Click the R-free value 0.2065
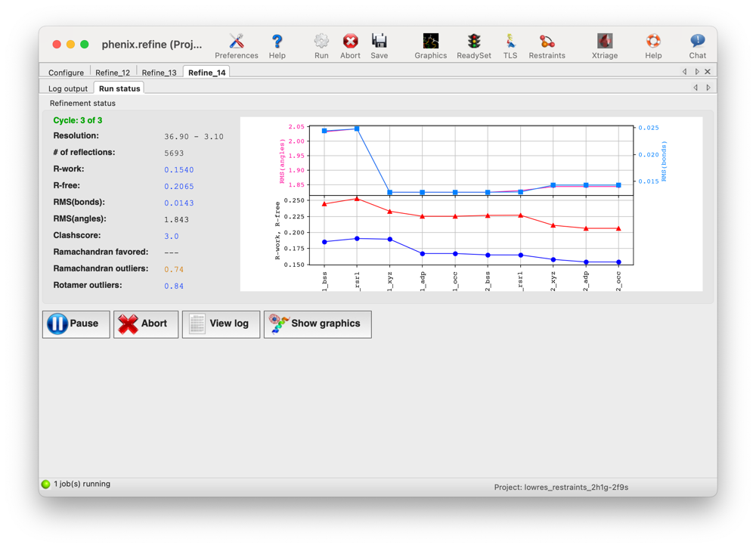This screenshot has height=548, width=756. 179,186
